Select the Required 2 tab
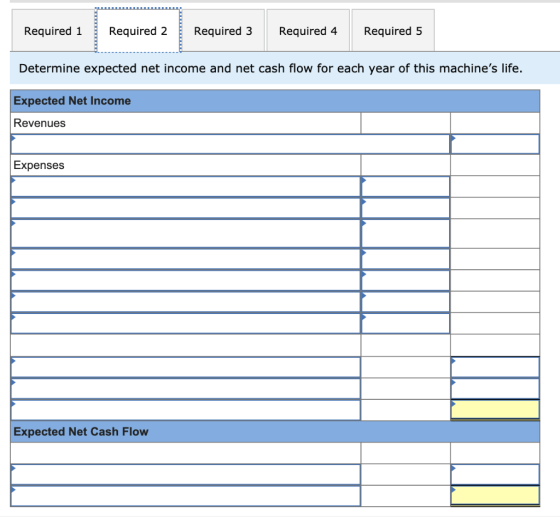The width and height of the screenshot is (560, 517). click(x=138, y=31)
